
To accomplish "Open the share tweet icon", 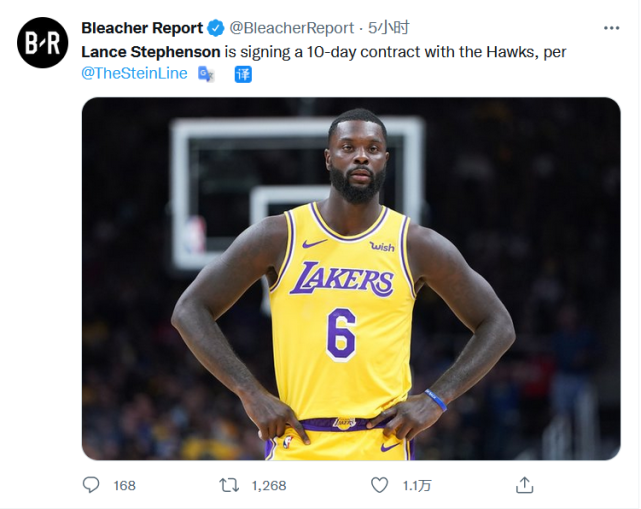I will (524, 485).
